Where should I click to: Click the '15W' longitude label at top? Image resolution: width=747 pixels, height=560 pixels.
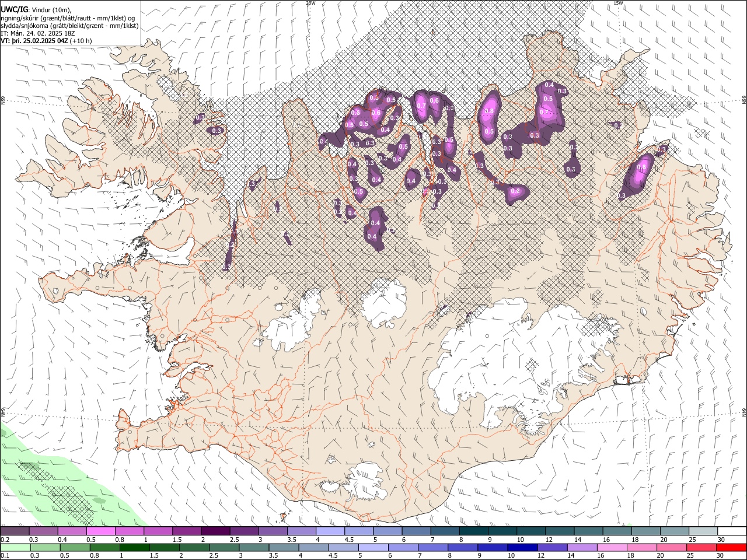[618, 3]
